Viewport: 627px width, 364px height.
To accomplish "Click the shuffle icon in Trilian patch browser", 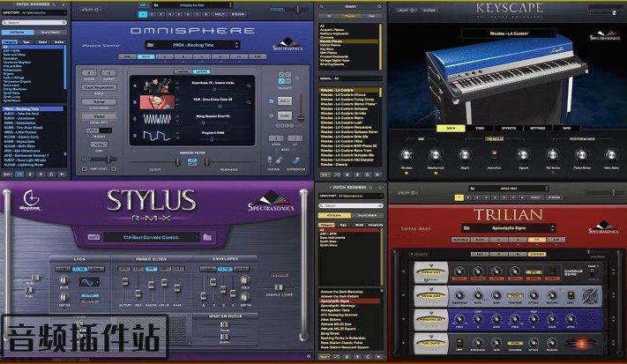I will [336, 356].
